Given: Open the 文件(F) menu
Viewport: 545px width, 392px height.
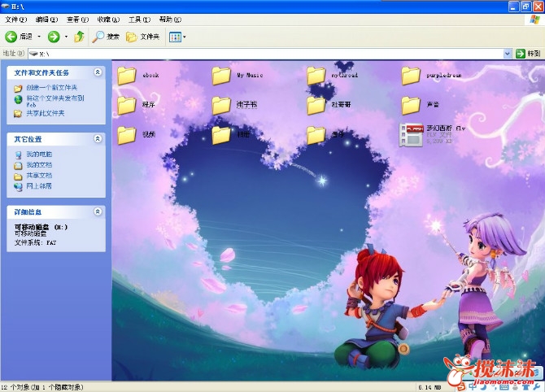Looking at the screenshot, I should coord(16,20).
